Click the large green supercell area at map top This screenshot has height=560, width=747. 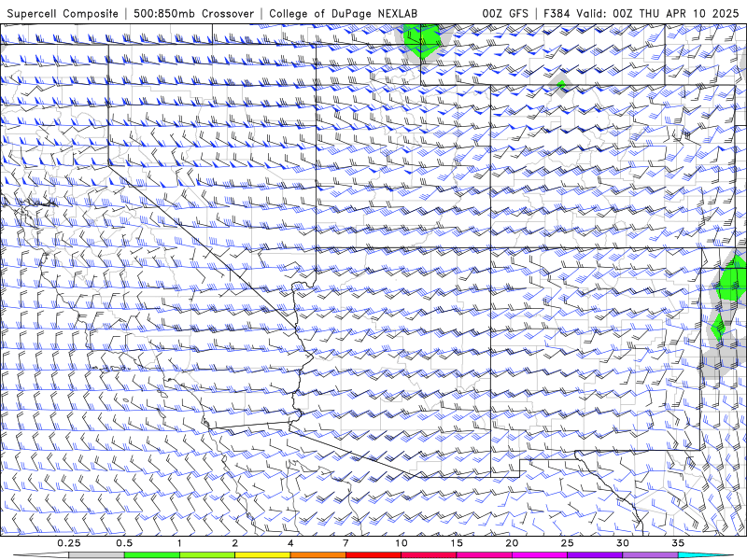pos(421,40)
